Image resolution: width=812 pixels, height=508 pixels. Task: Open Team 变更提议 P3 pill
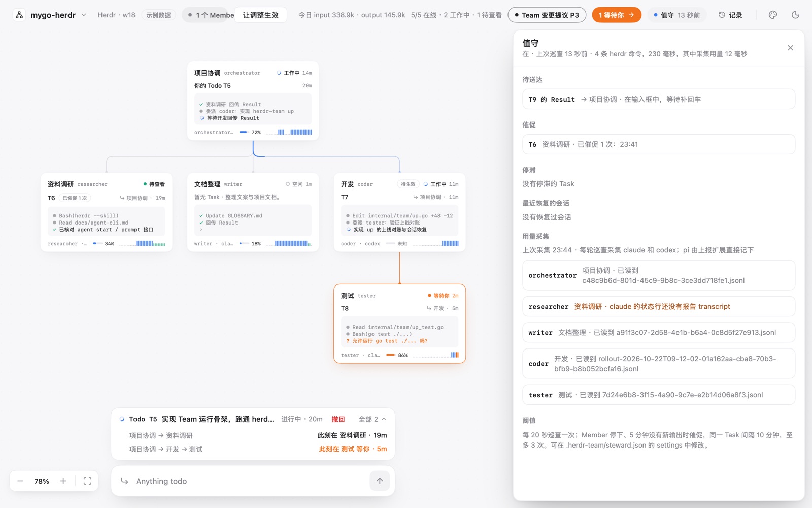(x=547, y=15)
